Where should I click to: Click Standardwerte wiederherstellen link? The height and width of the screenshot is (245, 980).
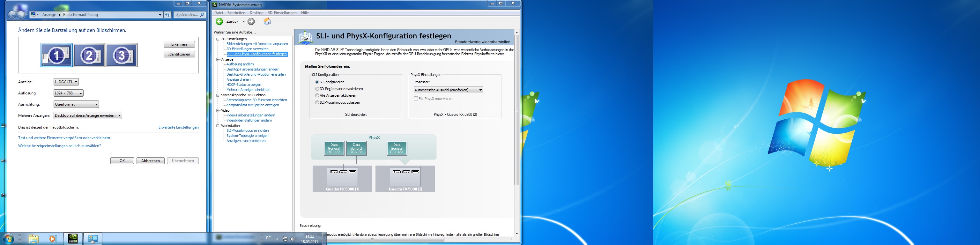point(482,42)
